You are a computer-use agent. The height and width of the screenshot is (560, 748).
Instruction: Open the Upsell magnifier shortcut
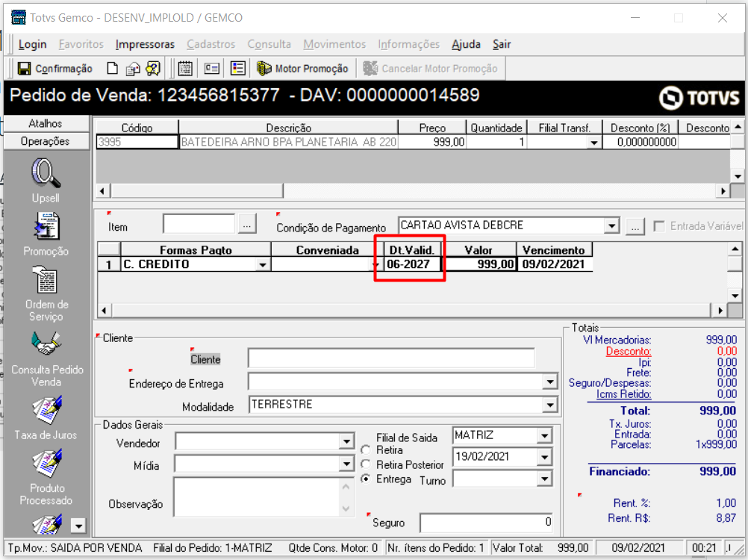point(46,173)
